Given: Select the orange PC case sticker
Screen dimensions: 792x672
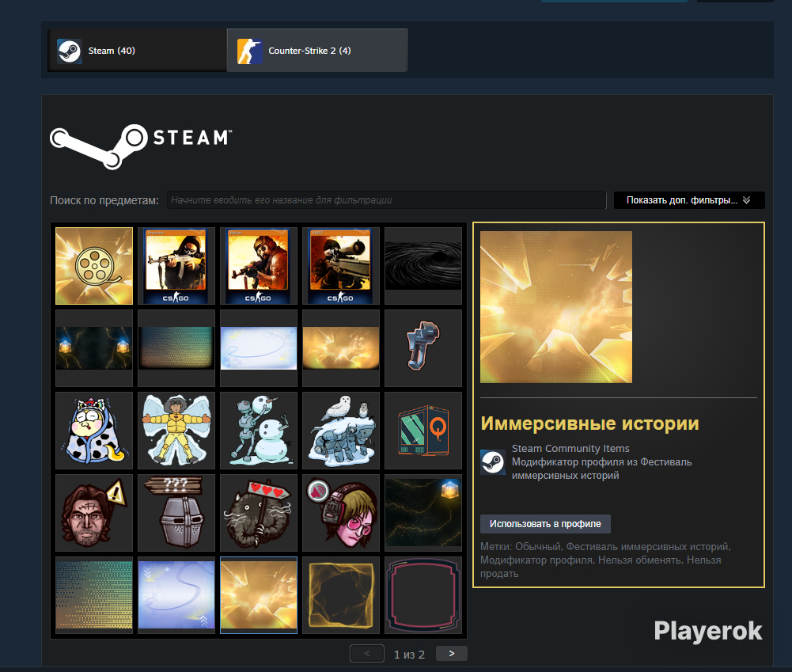Looking at the screenshot, I should (x=423, y=431).
